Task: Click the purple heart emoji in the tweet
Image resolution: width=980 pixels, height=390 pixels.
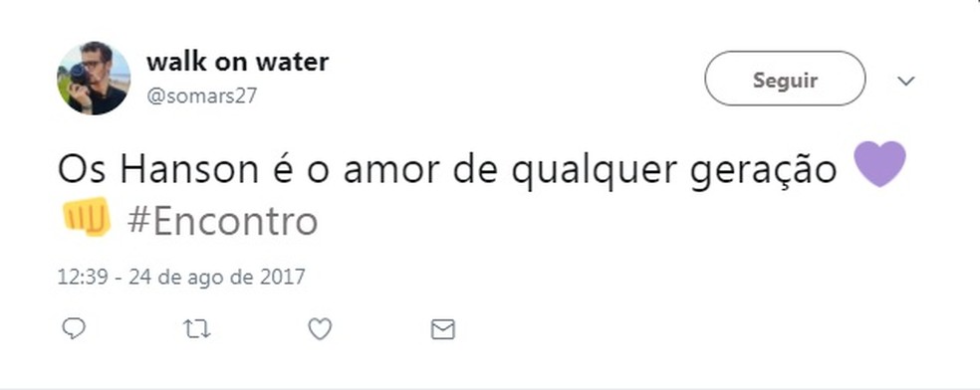Action: click(879, 164)
